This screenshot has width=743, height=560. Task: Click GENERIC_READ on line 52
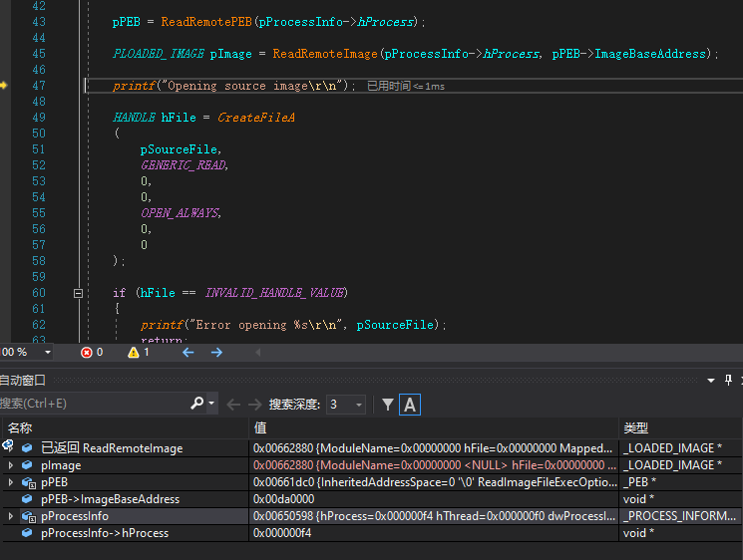point(184,165)
